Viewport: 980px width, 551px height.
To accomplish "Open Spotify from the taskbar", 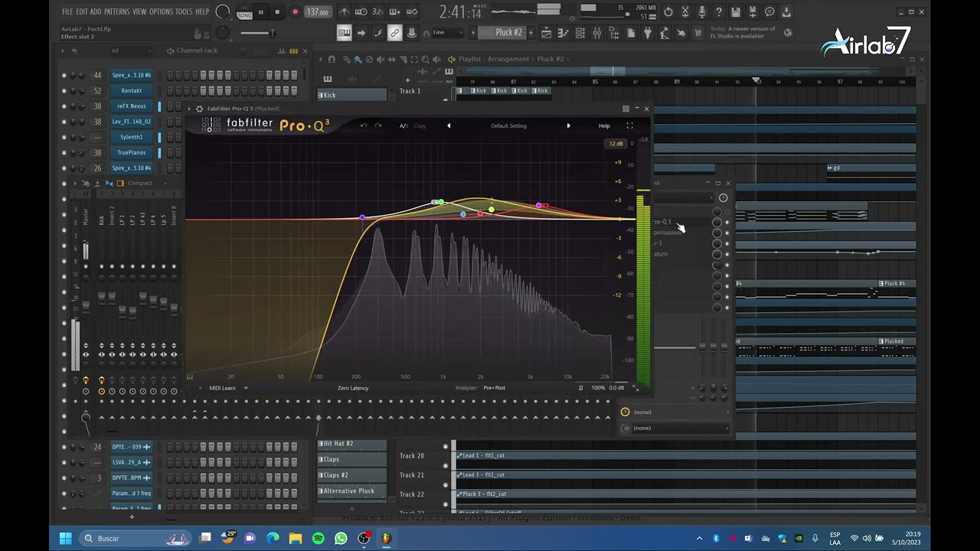I will (318, 538).
